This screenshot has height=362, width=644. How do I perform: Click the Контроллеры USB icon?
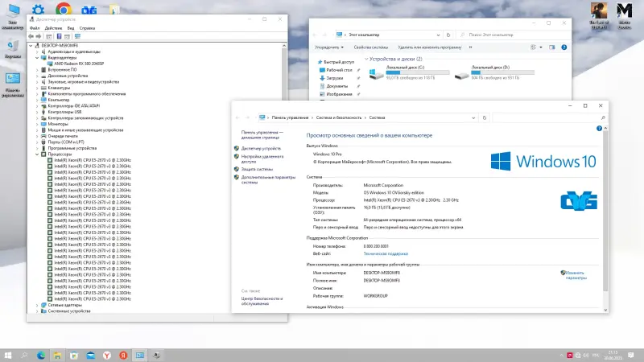point(43,112)
